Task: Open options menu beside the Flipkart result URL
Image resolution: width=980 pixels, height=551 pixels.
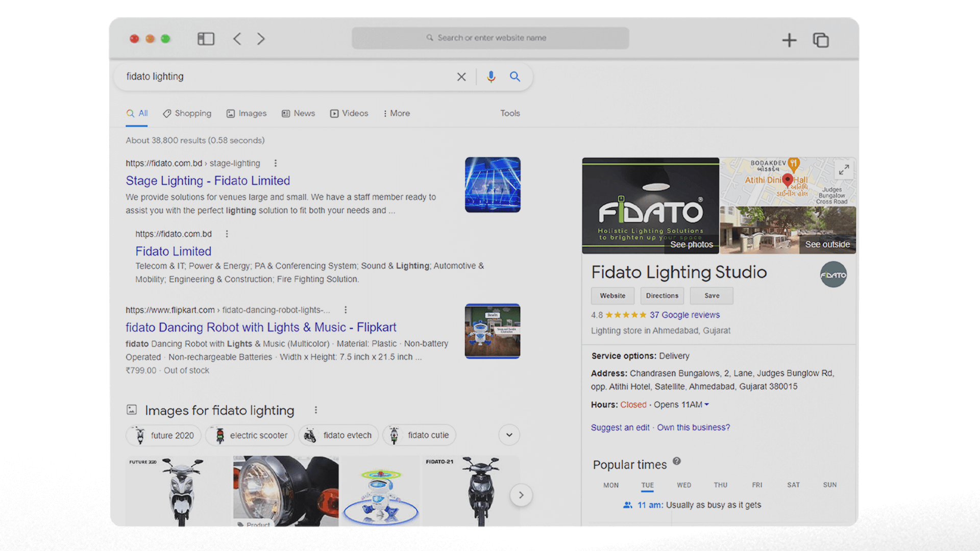Action: [x=346, y=310]
